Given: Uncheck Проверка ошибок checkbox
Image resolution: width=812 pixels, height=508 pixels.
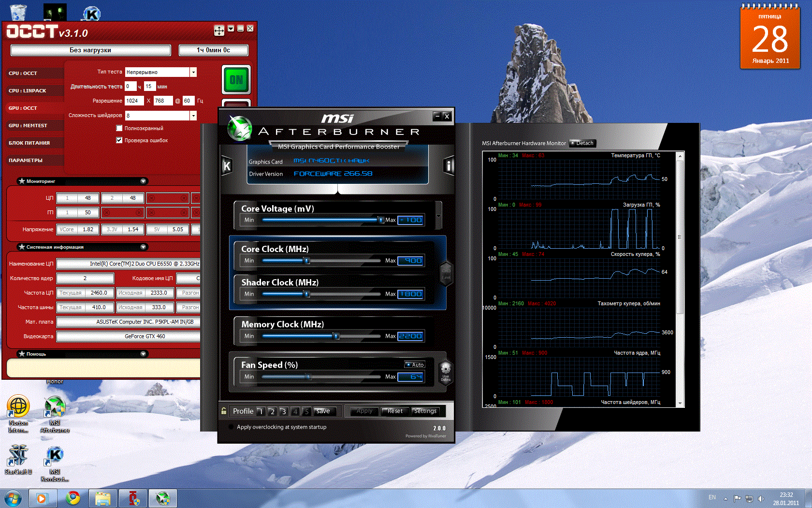Looking at the screenshot, I should [x=119, y=140].
